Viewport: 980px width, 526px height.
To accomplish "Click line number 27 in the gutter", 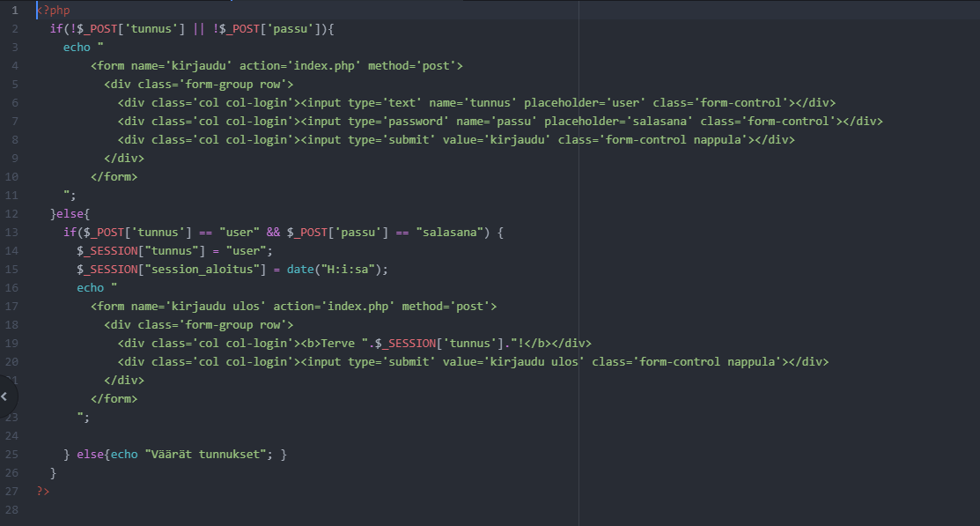I will 12,491.
